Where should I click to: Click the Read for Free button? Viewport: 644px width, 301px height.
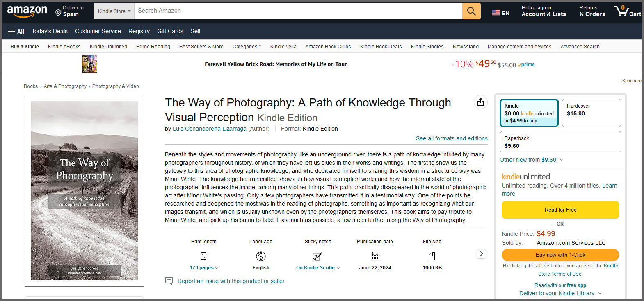[x=560, y=210]
